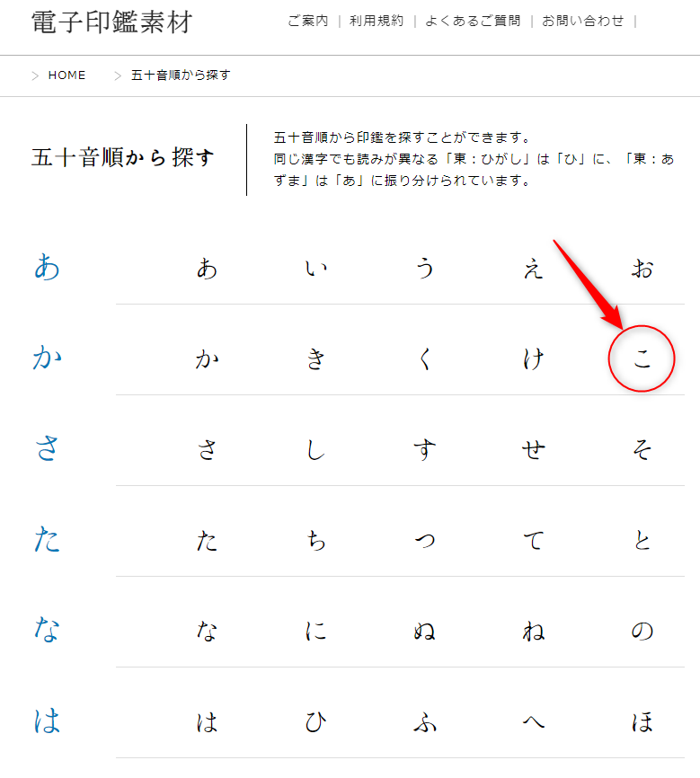Choose the す kana link

425,449
